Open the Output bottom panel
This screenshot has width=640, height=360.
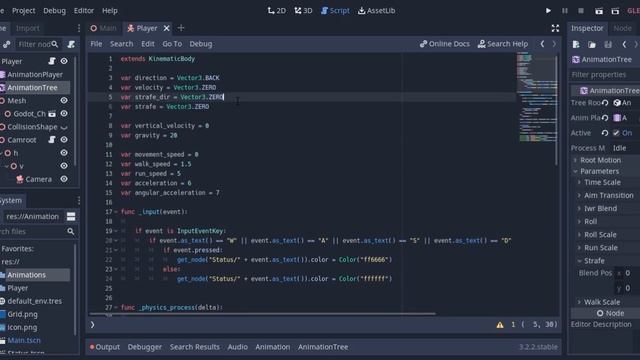pyautogui.click(x=105, y=347)
